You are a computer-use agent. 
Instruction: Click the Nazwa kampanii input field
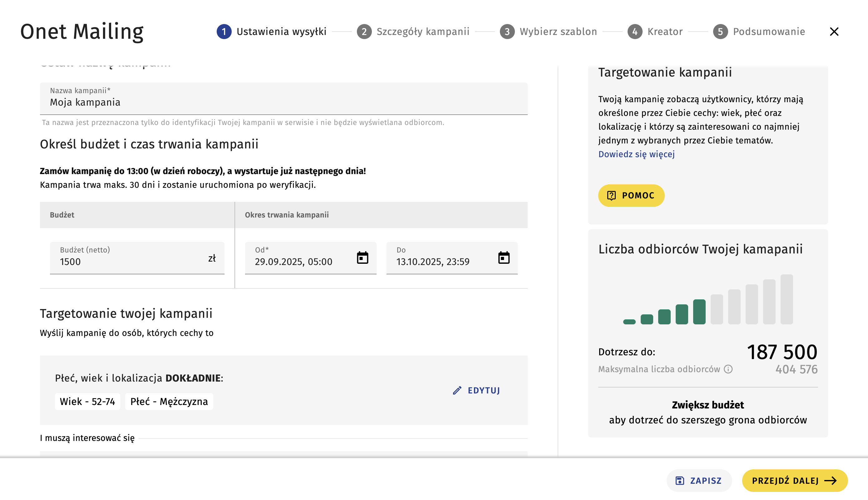pos(284,98)
